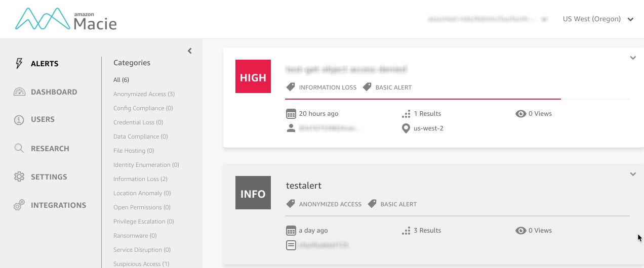Click the Integrations gears icon
This screenshot has width=644, height=268.
(19, 205)
